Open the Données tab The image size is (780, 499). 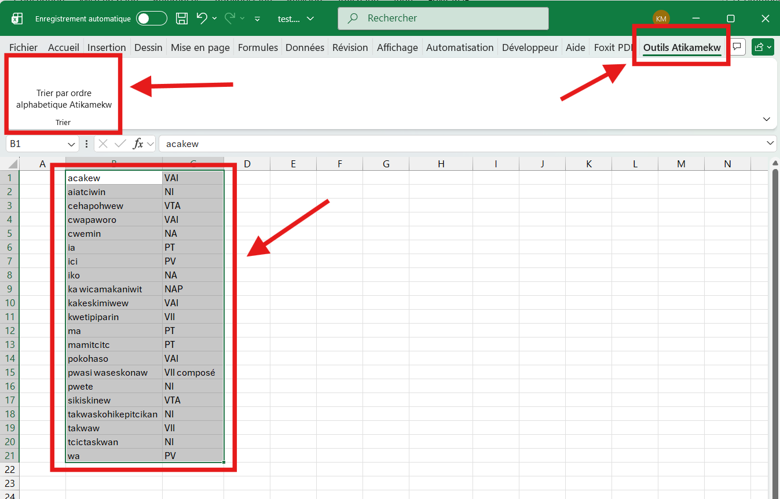pos(304,48)
